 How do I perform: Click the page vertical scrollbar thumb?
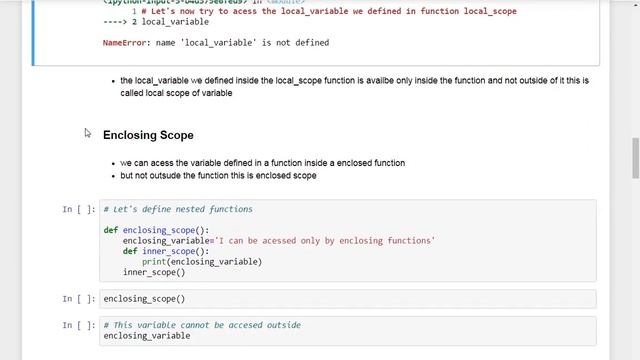[x=635, y=158]
